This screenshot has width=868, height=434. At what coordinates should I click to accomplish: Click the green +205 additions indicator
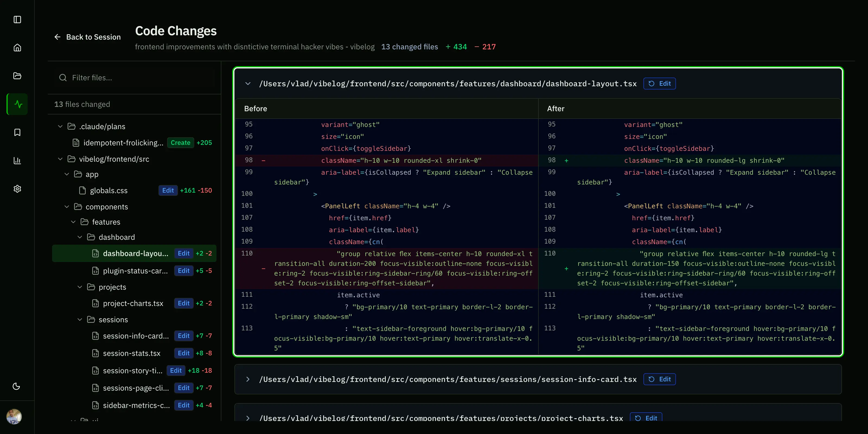point(204,142)
